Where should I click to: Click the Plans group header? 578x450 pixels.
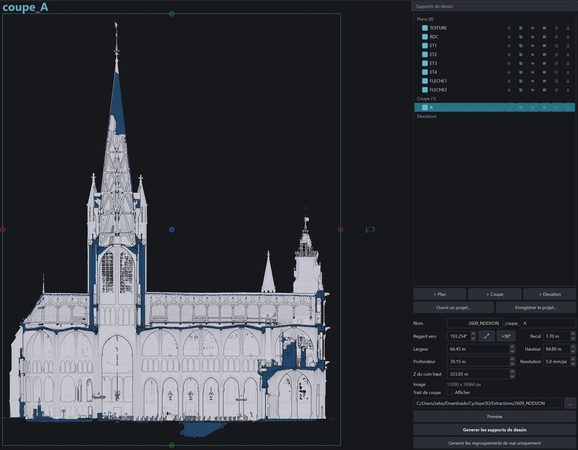click(425, 19)
